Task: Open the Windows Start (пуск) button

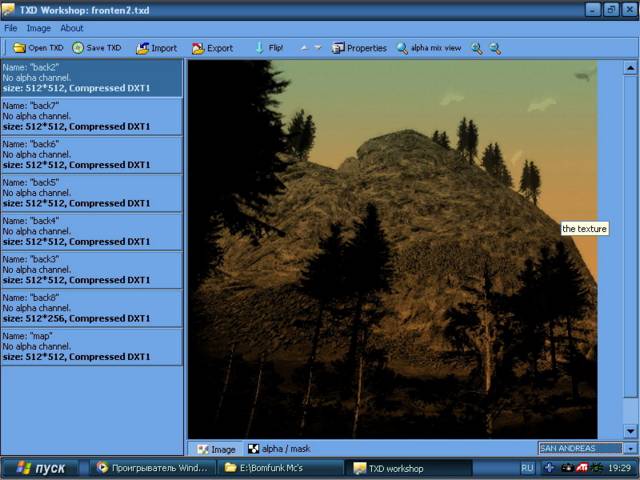Action: pos(40,468)
